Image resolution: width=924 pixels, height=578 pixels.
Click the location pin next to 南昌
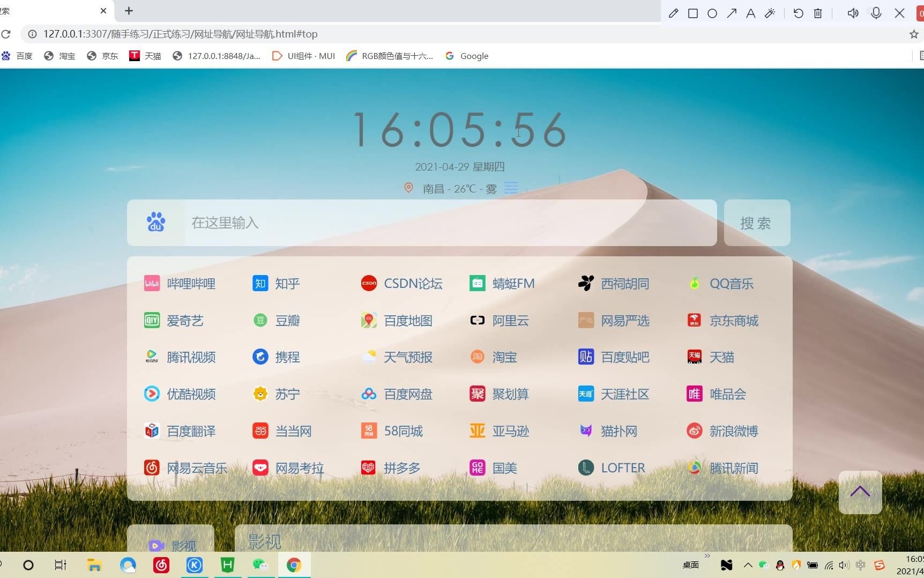click(409, 188)
